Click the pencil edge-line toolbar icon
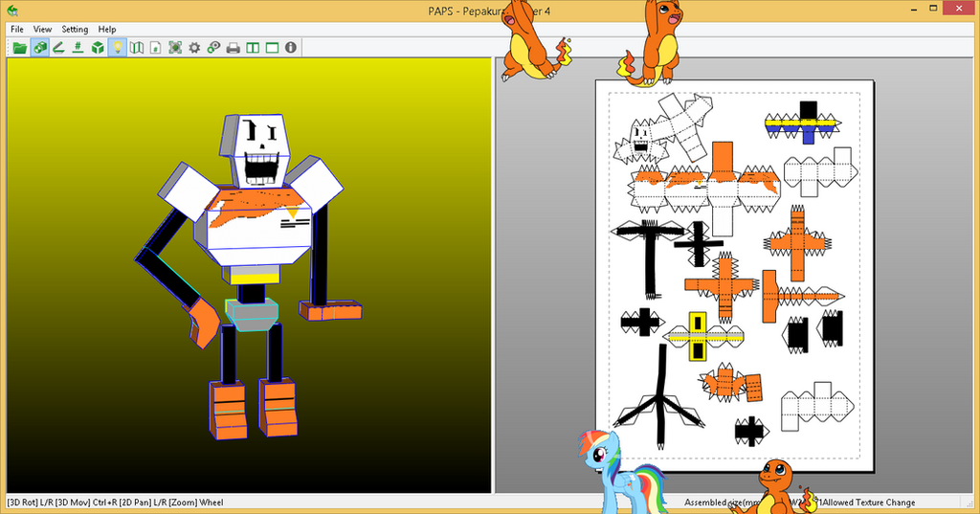The image size is (980, 514). pos(58,48)
